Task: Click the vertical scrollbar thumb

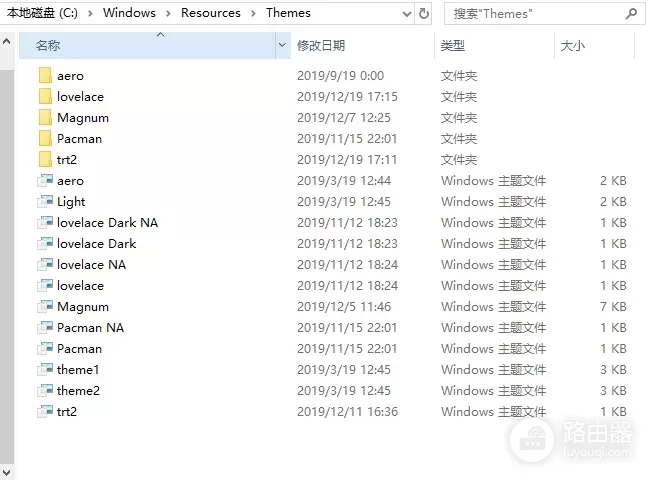Action: point(7,267)
